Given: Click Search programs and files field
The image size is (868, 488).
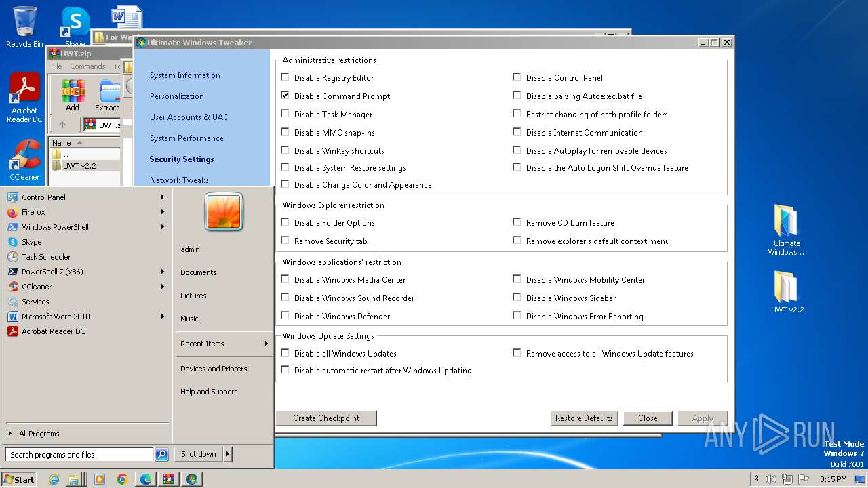Looking at the screenshot, I should pos(79,455).
